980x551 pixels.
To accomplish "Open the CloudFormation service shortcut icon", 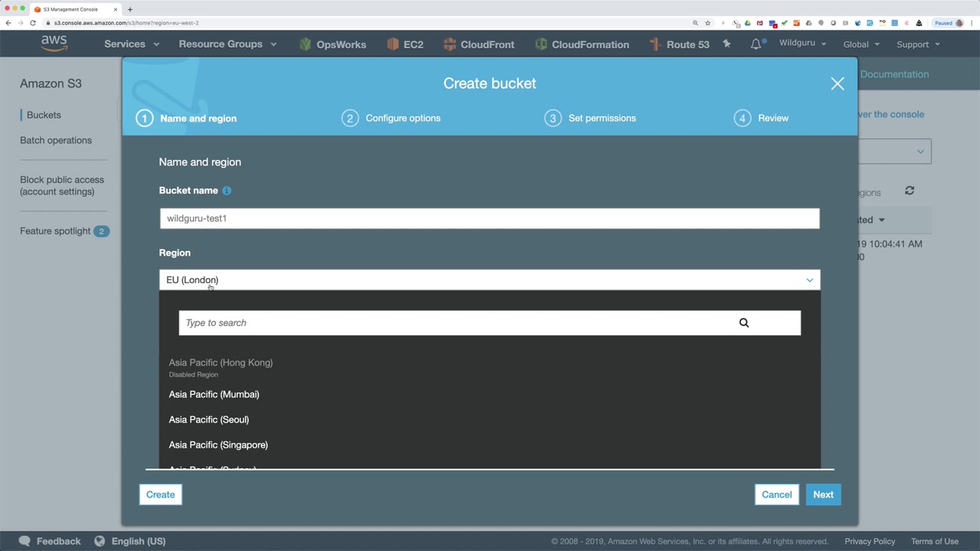I will click(541, 44).
